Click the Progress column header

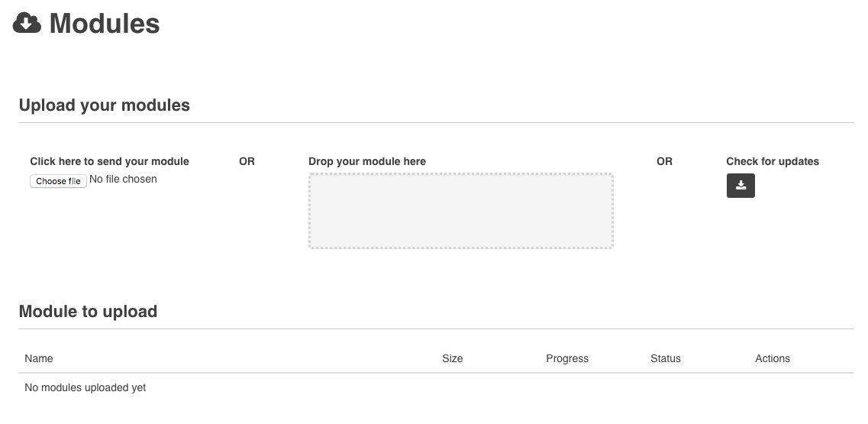pos(567,358)
